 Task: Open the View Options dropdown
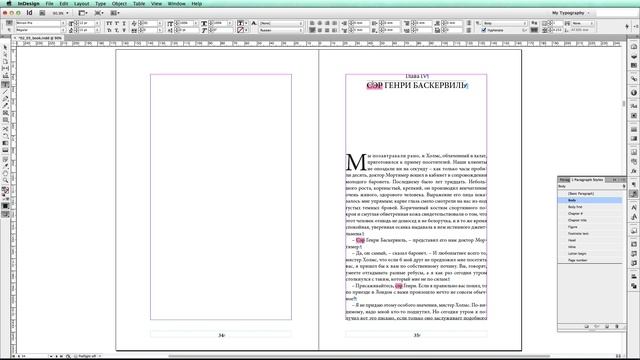pos(84,13)
